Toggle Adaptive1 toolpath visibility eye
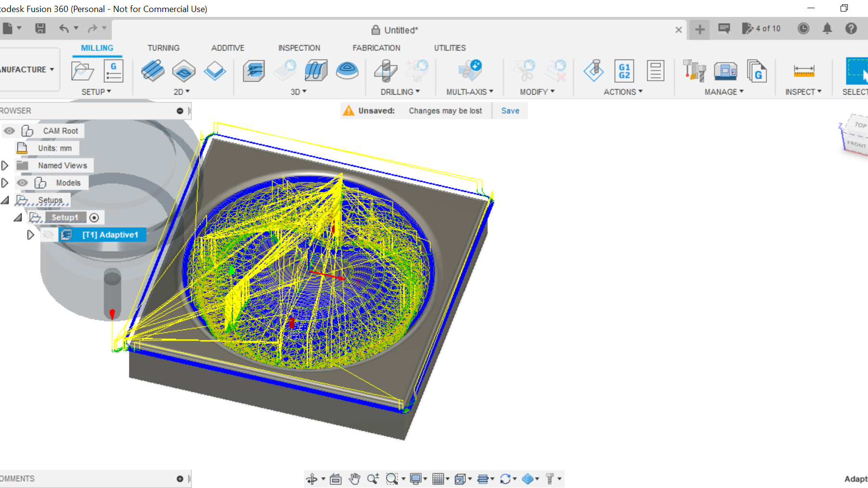The height and width of the screenshot is (488, 868). (x=48, y=235)
